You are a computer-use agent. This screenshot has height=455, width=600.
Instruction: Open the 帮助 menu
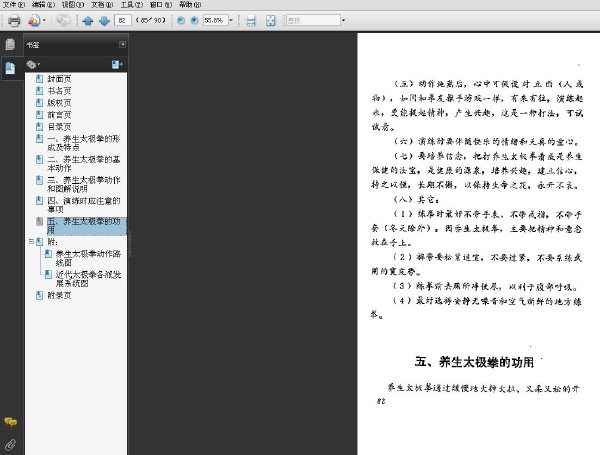190,5
